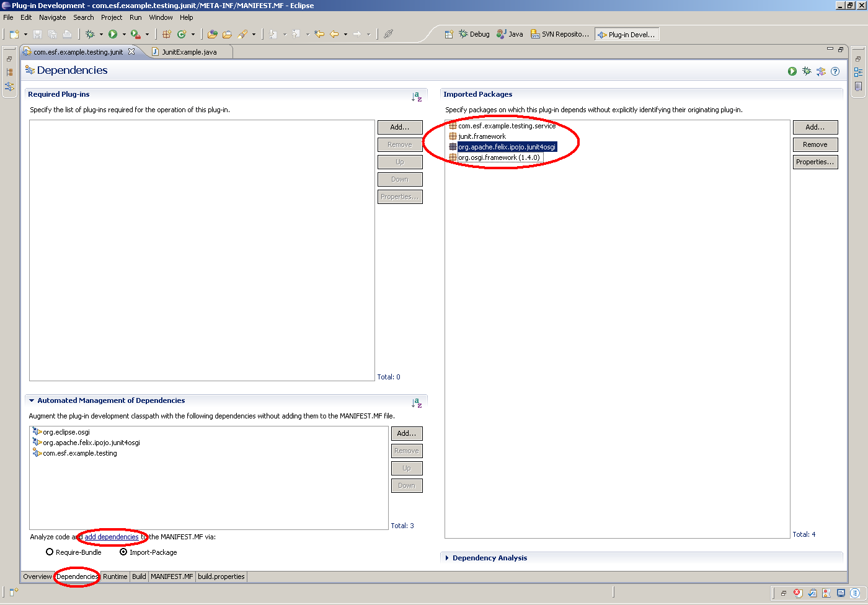Switch to the Overview tab
This screenshot has width=868, height=605.
[38, 576]
